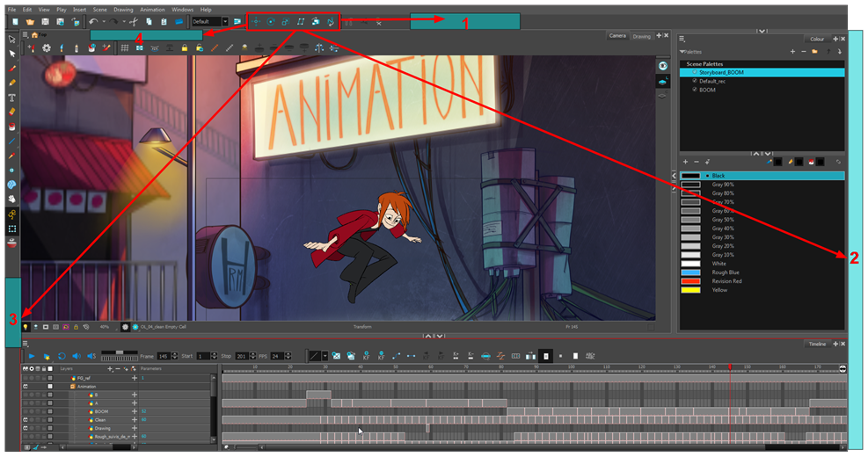Select the Pencil tool in the left toolbar
868x457 pixels.
click(x=11, y=83)
